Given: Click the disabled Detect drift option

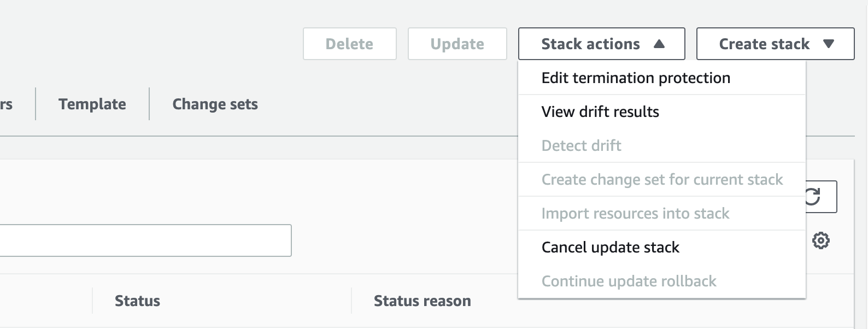Looking at the screenshot, I should point(581,145).
